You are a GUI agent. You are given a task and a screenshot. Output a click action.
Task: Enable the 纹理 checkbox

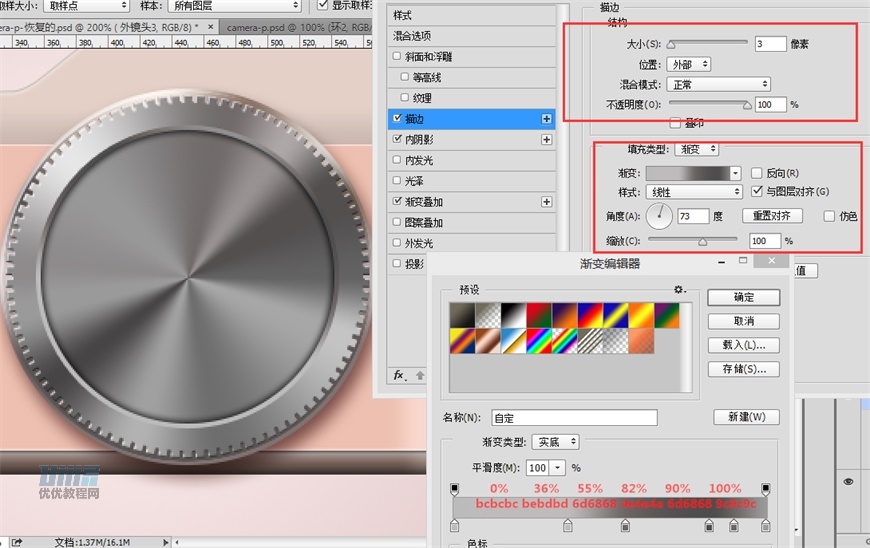click(404, 98)
